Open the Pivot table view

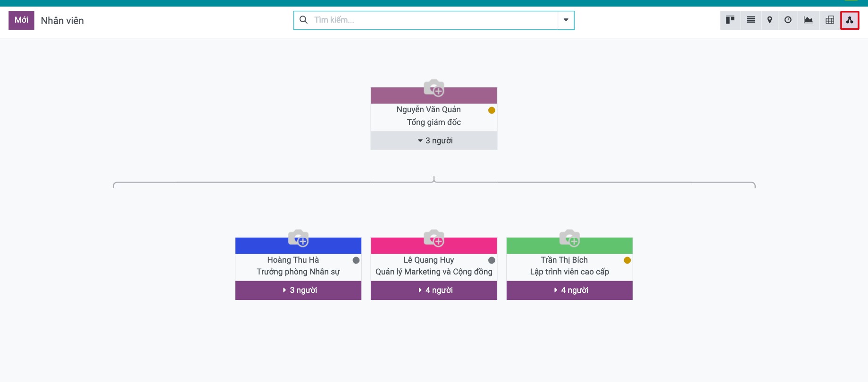pos(830,20)
